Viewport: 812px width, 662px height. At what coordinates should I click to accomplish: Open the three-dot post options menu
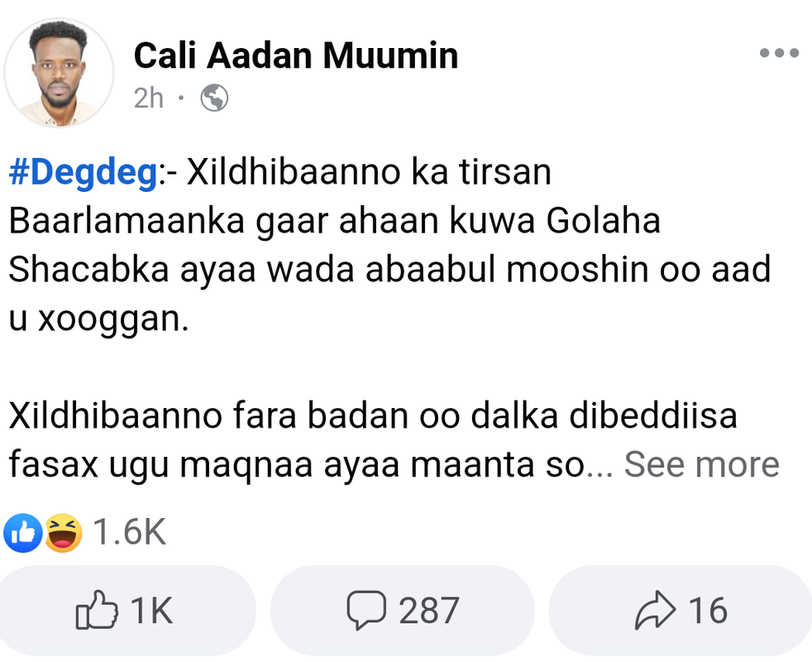pos(778,54)
